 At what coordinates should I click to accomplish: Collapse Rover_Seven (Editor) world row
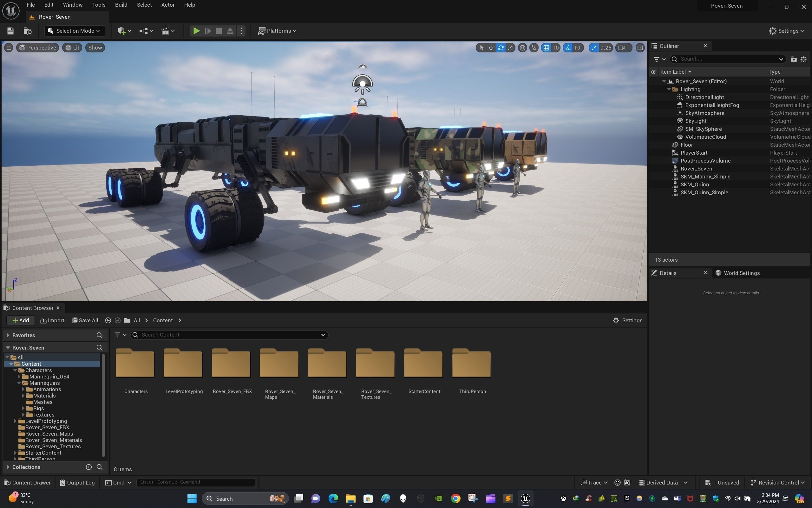[664, 81]
